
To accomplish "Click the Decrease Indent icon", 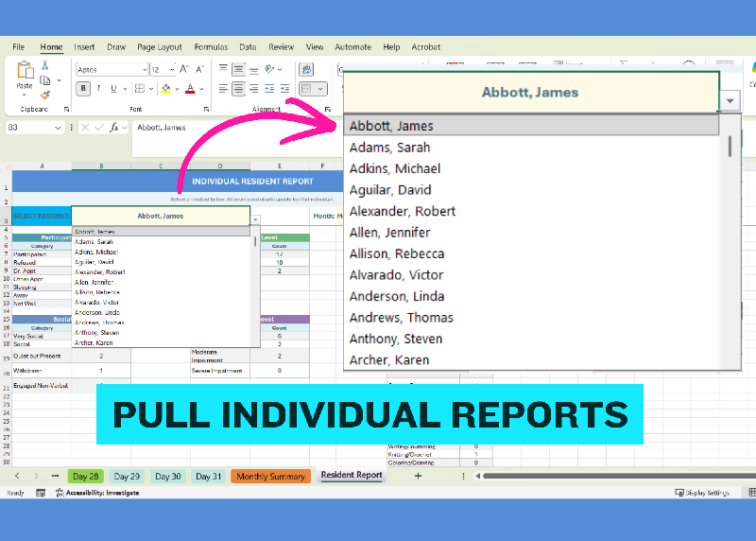I will point(269,89).
